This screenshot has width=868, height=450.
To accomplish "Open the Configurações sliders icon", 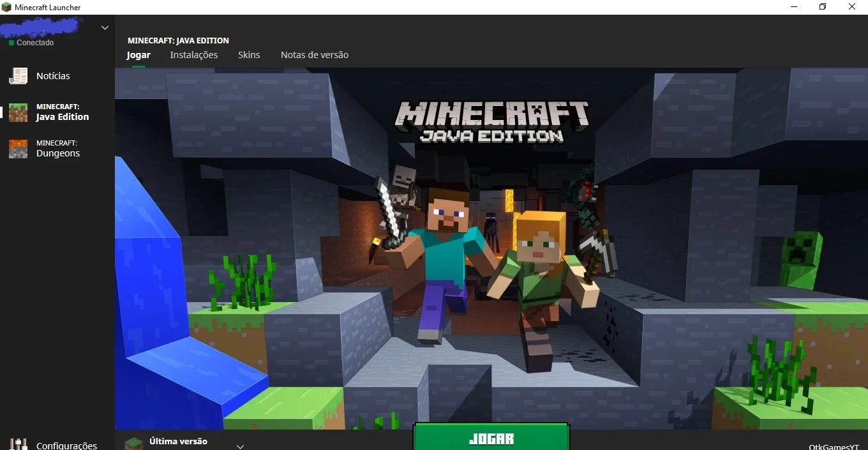I will pos(18,445).
